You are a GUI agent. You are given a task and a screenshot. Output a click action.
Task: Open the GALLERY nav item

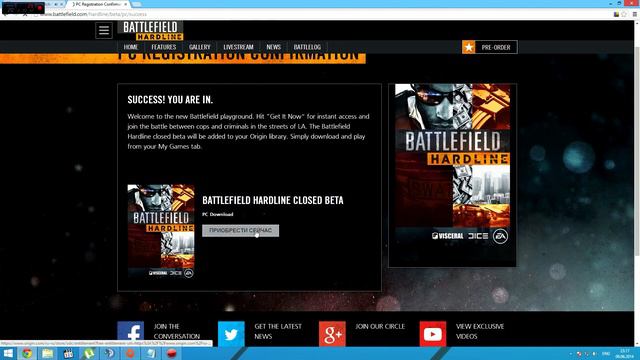(200, 47)
